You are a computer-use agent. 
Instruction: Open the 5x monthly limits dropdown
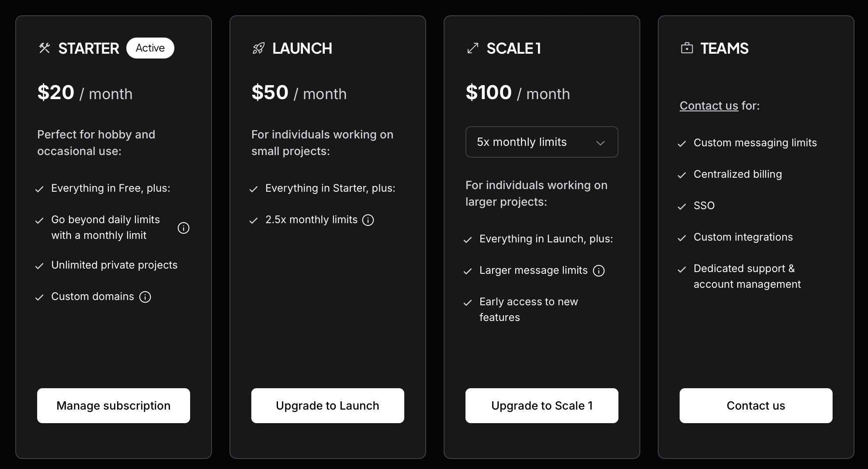pyautogui.click(x=541, y=142)
